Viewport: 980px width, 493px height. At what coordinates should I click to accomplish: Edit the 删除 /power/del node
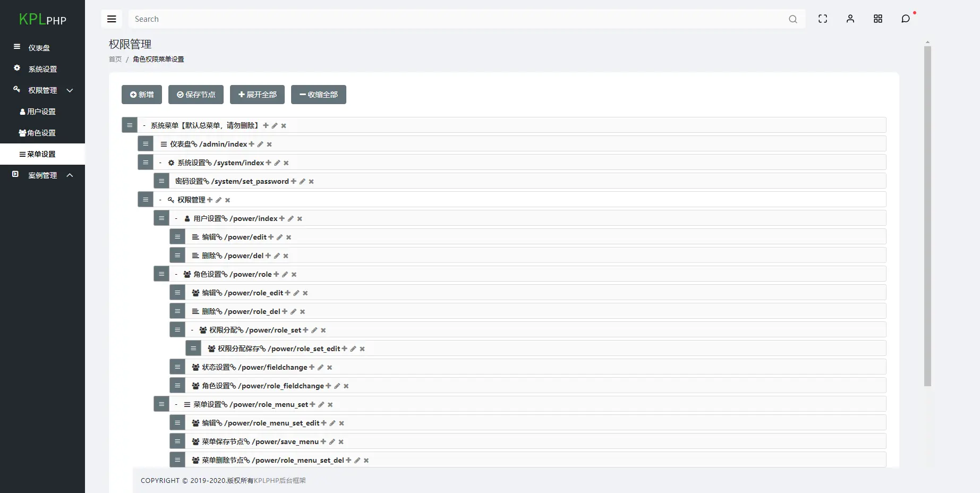[277, 256]
